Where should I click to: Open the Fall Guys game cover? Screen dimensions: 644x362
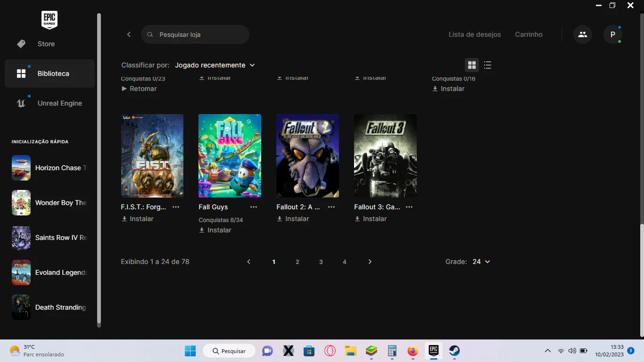[230, 156]
